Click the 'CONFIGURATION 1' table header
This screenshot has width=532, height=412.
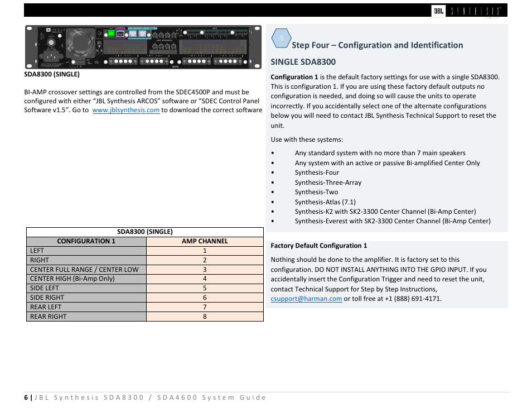86,241
